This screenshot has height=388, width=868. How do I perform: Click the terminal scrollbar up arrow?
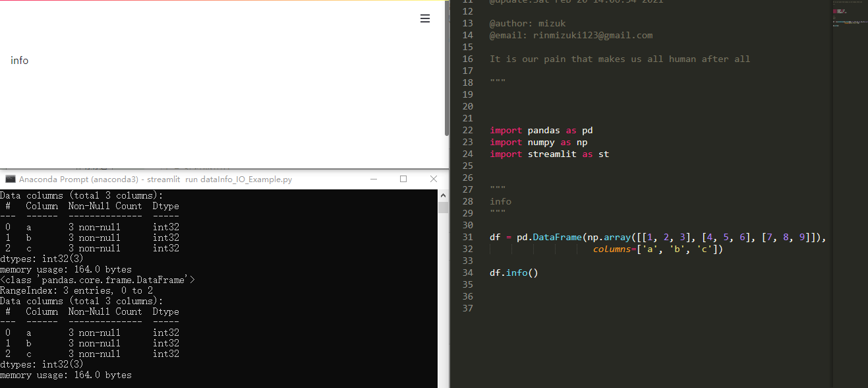click(443, 194)
